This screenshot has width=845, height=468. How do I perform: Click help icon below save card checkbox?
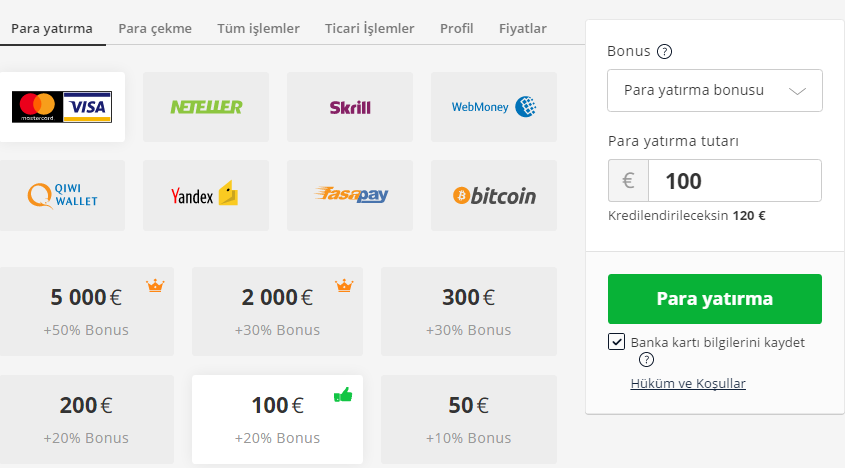(646, 360)
